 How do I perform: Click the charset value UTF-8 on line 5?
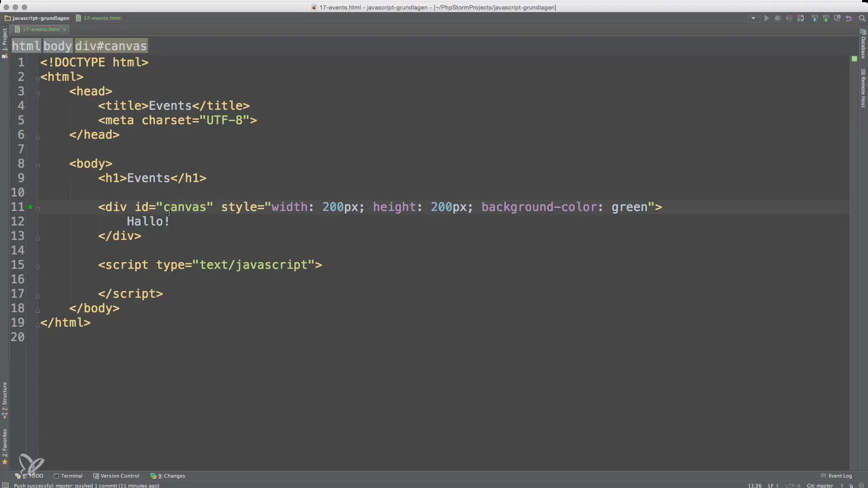[x=225, y=120]
